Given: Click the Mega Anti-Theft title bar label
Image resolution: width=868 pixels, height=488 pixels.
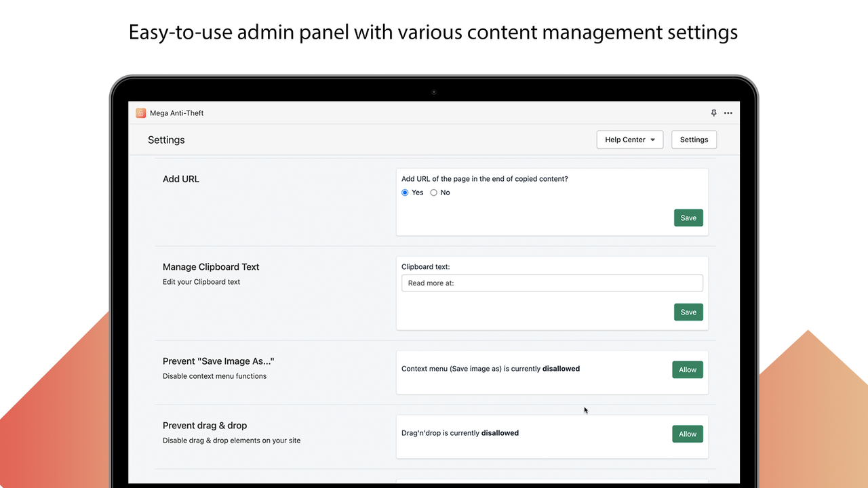Looking at the screenshot, I should pyautogui.click(x=178, y=113).
